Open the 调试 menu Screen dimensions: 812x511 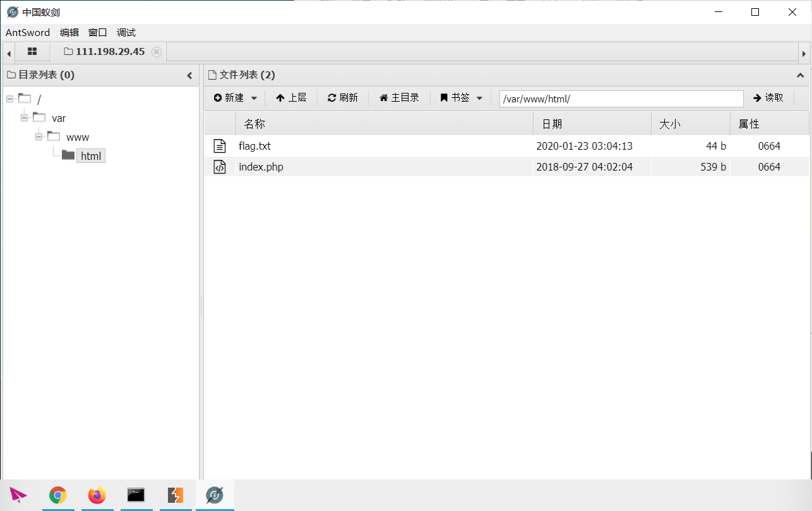coord(126,33)
